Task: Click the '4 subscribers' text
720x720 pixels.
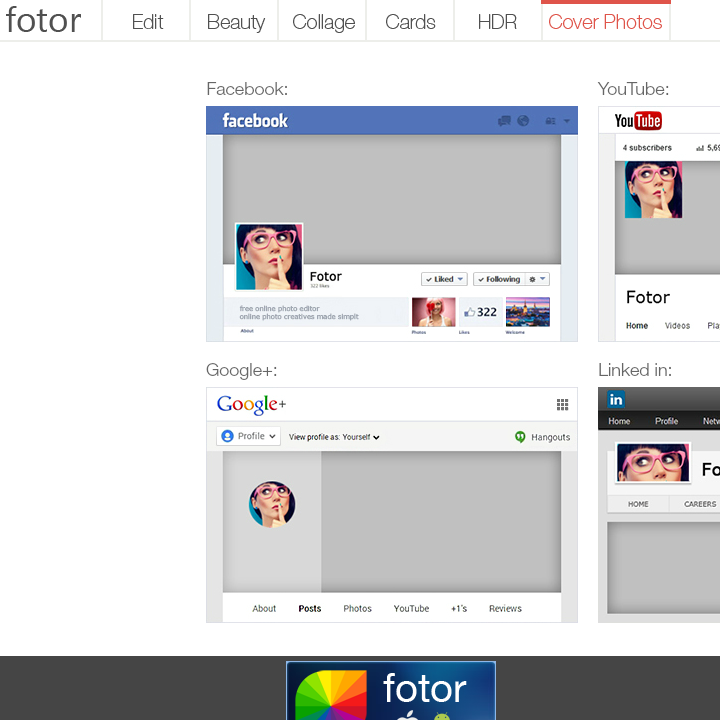Action: pyautogui.click(x=647, y=148)
